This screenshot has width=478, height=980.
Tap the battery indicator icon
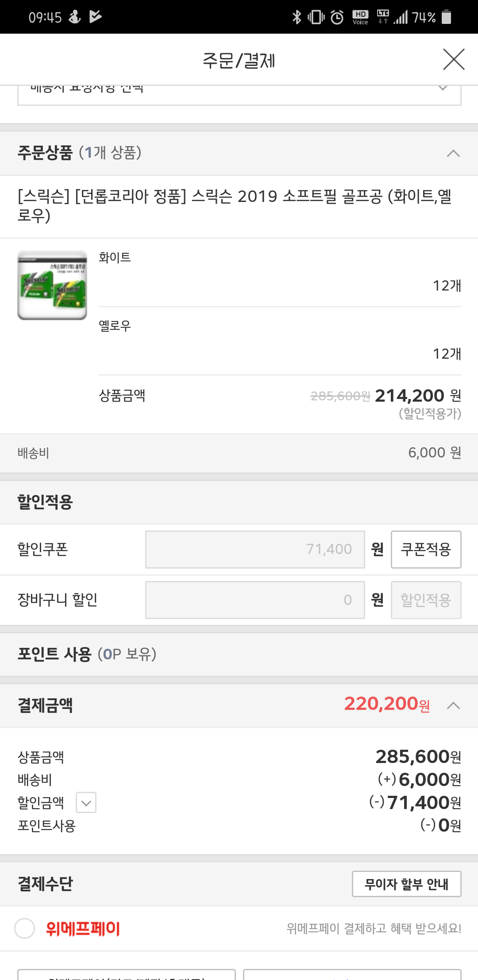click(447, 17)
